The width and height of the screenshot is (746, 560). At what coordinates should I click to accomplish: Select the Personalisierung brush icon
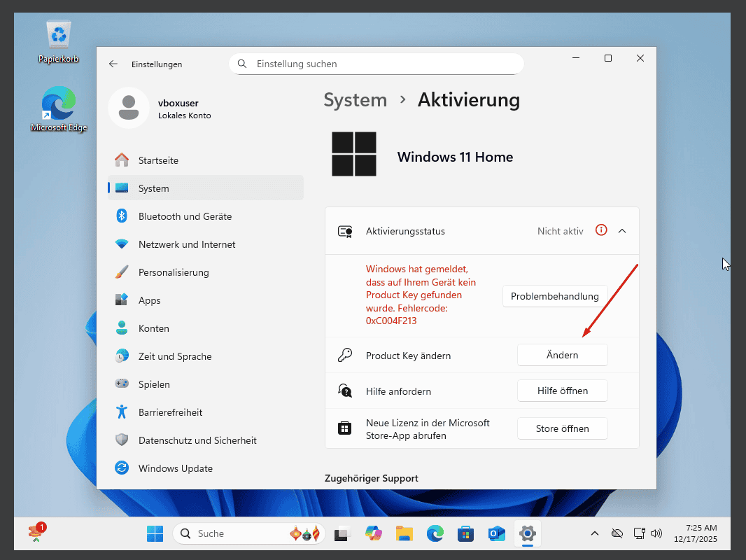click(122, 272)
